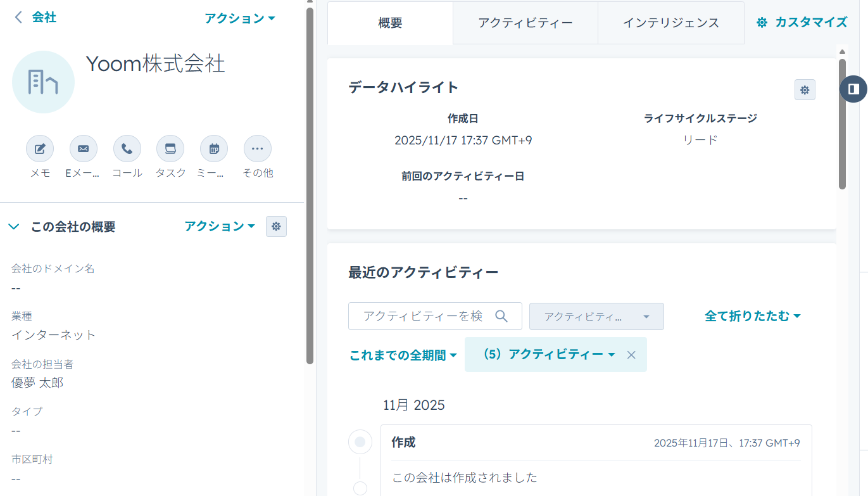868x496 pixels.
Task: Click the 作成日 value 2025/11/17 17:37 GMT+9
Action: click(463, 140)
